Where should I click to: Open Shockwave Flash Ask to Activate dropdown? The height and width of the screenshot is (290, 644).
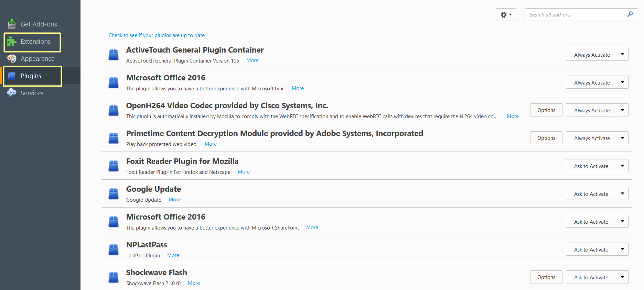pyautogui.click(x=597, y=277)
